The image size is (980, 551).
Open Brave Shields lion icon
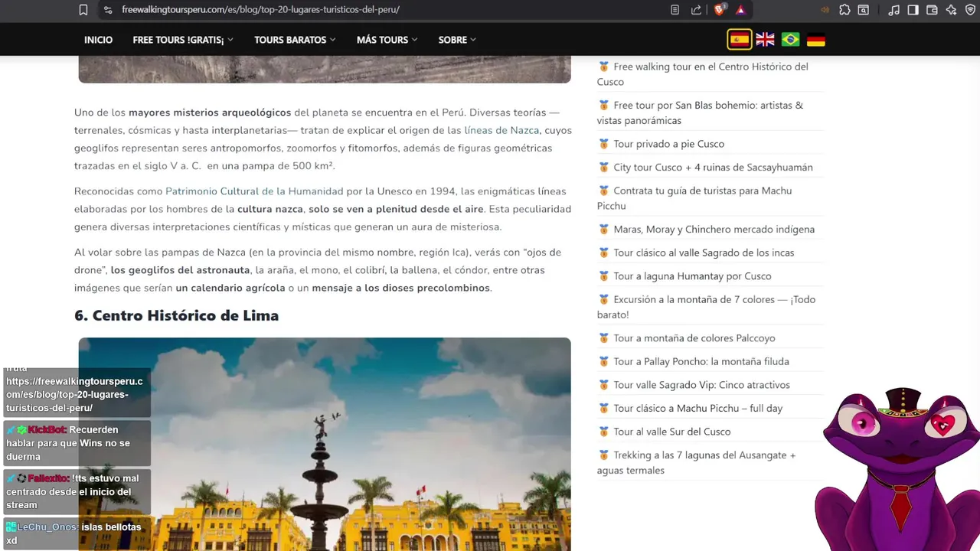click(720, 10)
